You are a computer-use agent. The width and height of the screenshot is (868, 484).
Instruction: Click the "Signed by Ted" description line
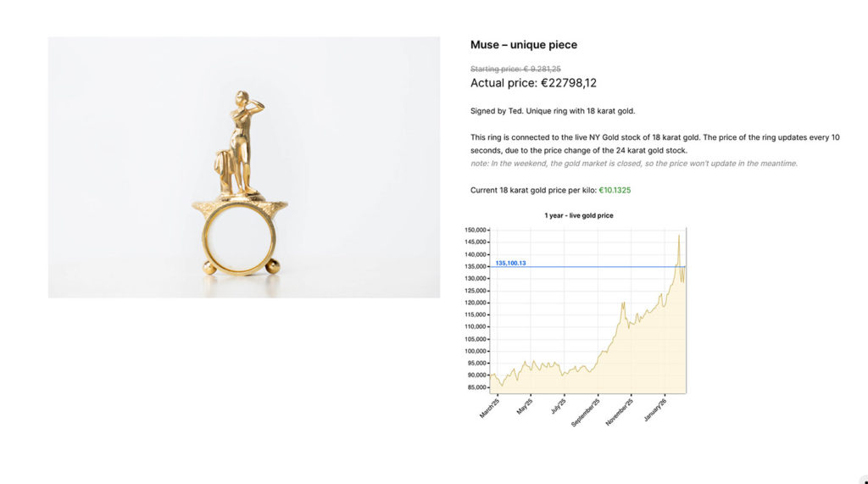pyautogui.click(x=552, y=111)
